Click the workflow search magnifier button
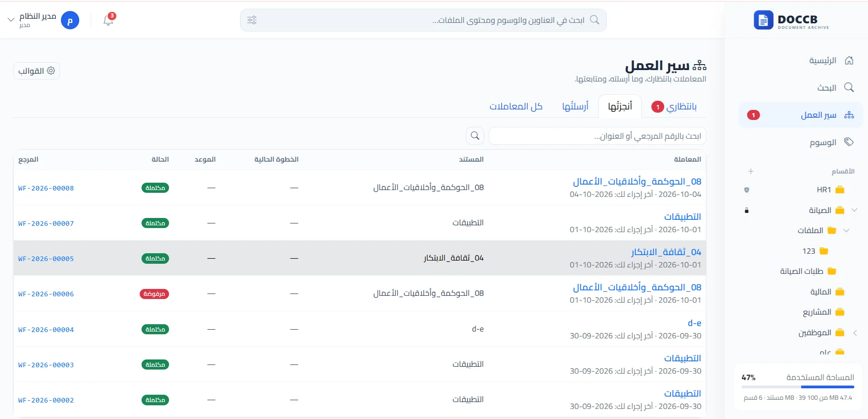Image resolution: width=868 pixels, height=419 pixels. [x=475, y=136]
